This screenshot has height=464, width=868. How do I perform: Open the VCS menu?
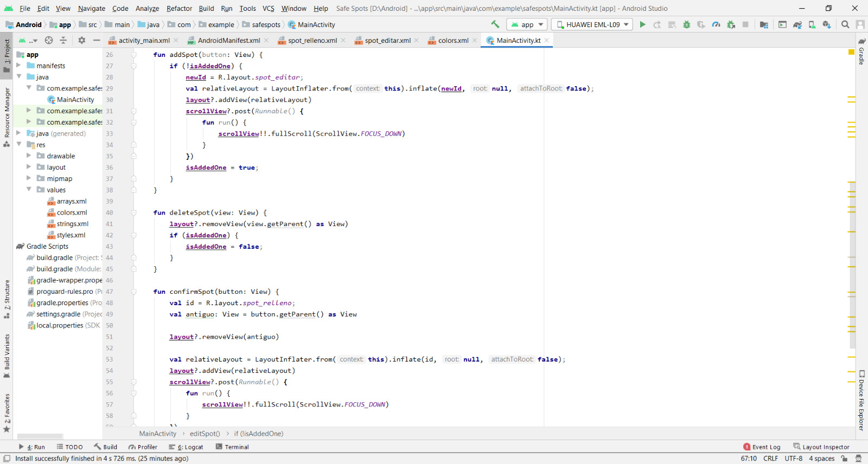tap(269, 8)
